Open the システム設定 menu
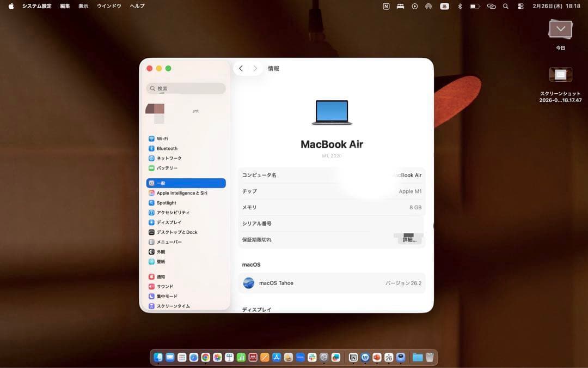This screenshot has width=588, height=368. [37, 6]
